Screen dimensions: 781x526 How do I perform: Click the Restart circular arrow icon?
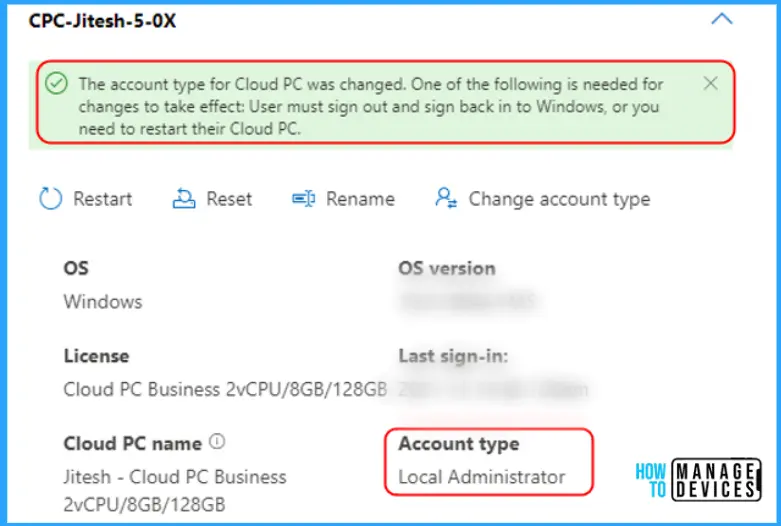(x=50, y=199)
